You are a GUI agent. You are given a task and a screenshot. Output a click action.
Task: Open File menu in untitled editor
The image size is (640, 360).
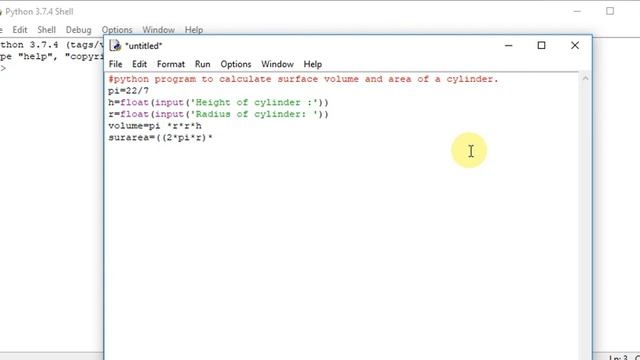(116, 64)
